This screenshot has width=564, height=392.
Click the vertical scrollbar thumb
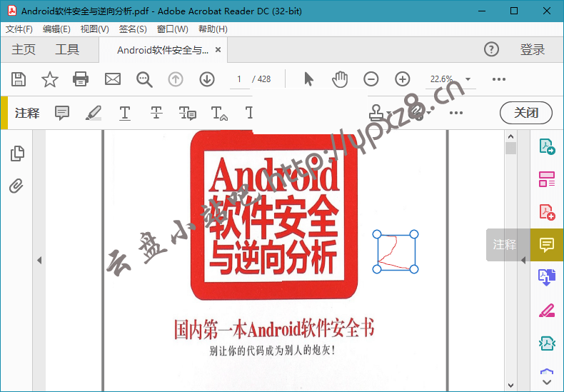tap(510, 149)
